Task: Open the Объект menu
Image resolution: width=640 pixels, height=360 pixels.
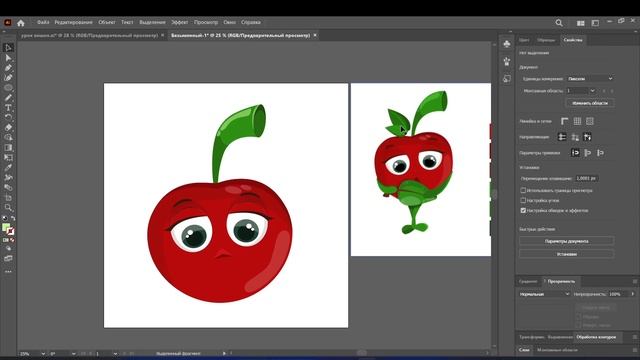Action: tap(107, 22)
